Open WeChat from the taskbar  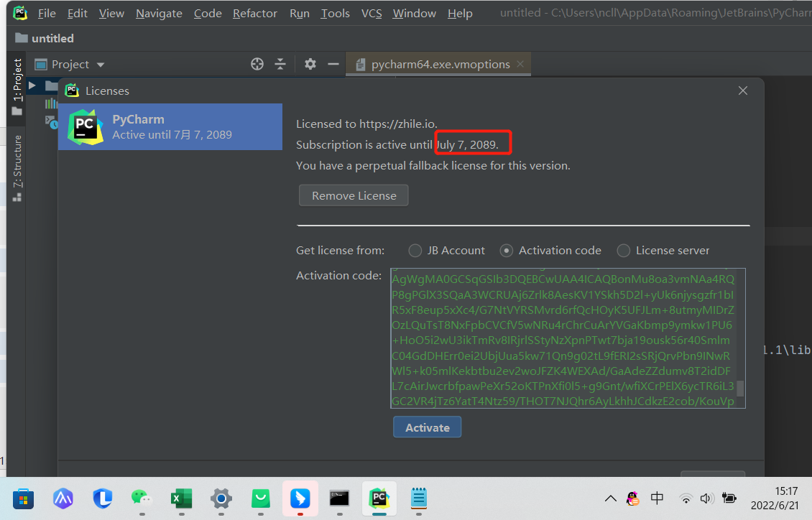tap(142, 498)
